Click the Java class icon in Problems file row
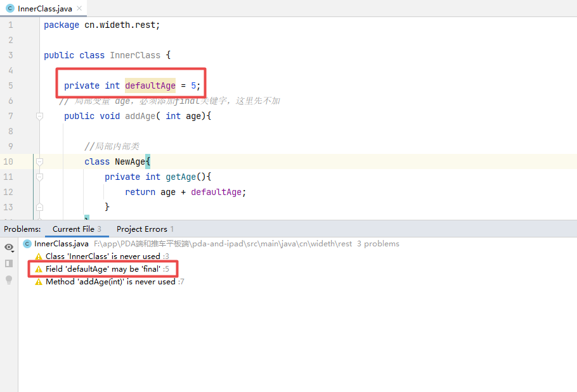This screenshot has height=392, width=577. coord(27,244)
